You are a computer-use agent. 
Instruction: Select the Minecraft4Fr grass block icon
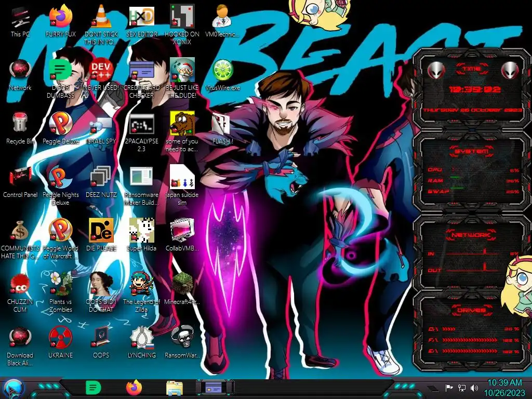182,288
